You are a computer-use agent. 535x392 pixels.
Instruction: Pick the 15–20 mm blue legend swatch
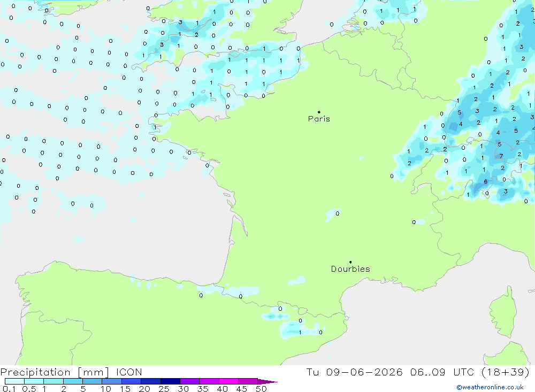[x=132, y=381]
